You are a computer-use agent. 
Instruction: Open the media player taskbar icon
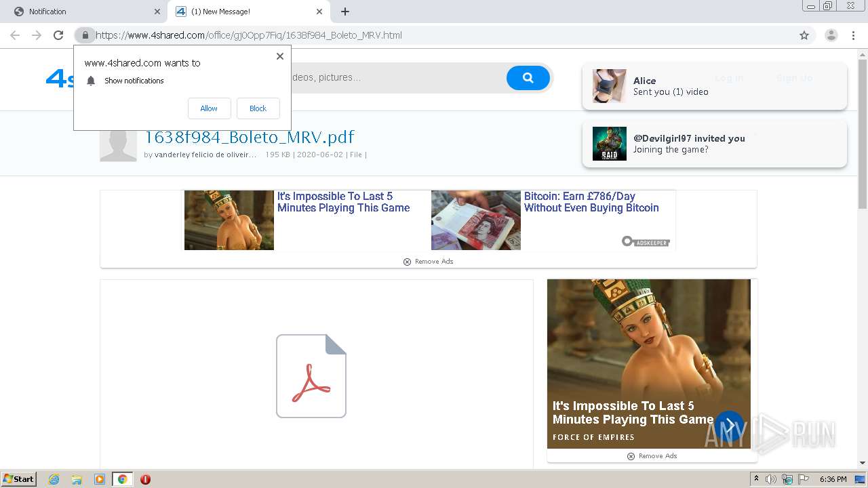[x=100, y=479]
